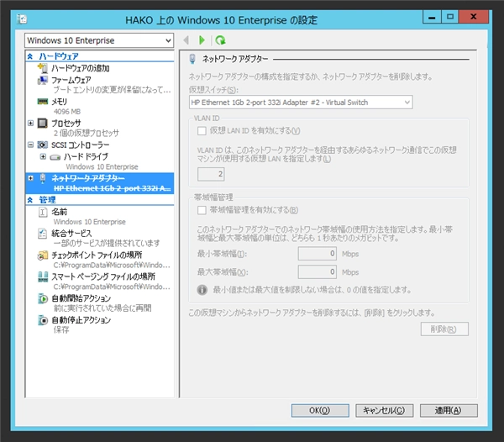The width and height of the screenshot is (504, 442).
Task: Collapse the SCSI コントローラー tree node
Action: tap(30, 145)
